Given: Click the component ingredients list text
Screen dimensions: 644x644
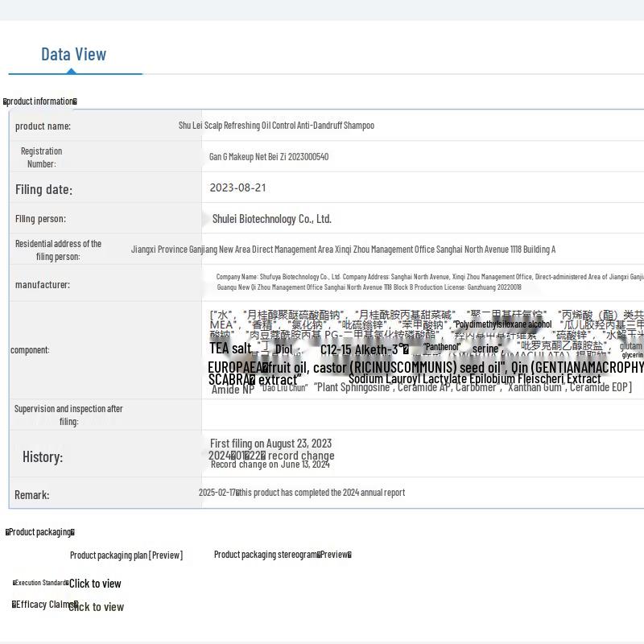Looking at the screenshot, I should [425, 350].
